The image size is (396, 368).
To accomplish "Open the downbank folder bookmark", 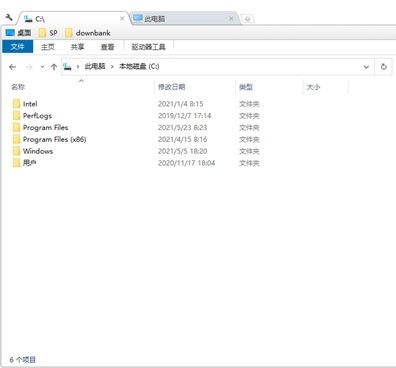I will click(88, 33).
